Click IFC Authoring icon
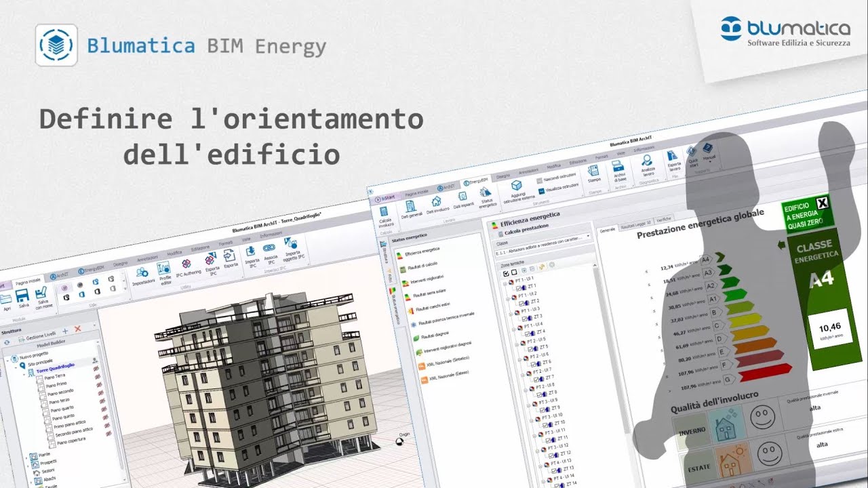868x488 pixels. pos(186,263)
